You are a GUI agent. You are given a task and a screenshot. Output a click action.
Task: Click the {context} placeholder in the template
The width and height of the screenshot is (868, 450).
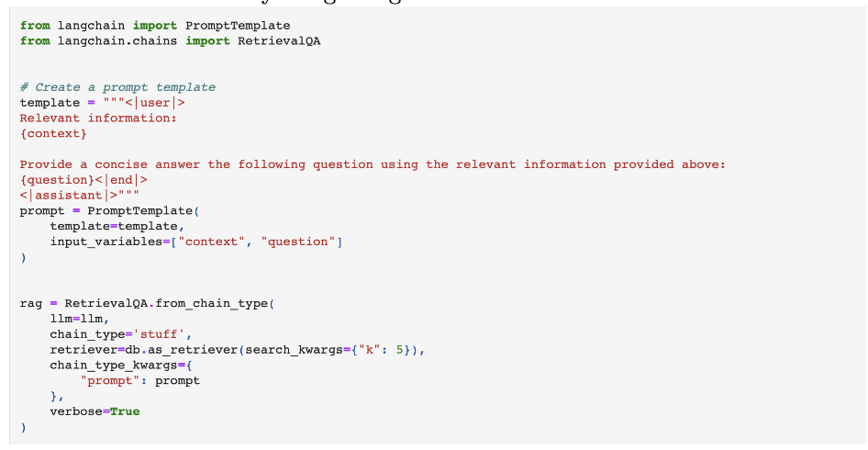click(x=54, y=133)
